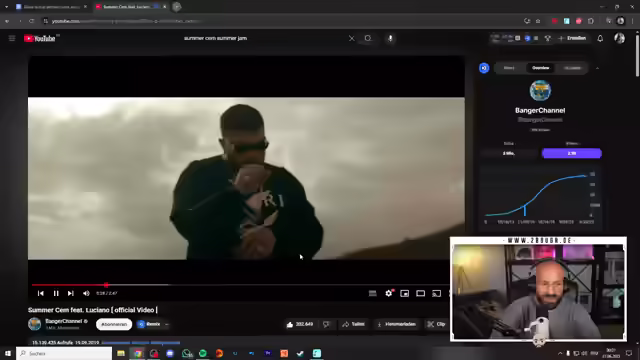The height and width of the screenshot is (360, 640).
Task: Like the video showing 202.649 likes
Action: (300, 324)
